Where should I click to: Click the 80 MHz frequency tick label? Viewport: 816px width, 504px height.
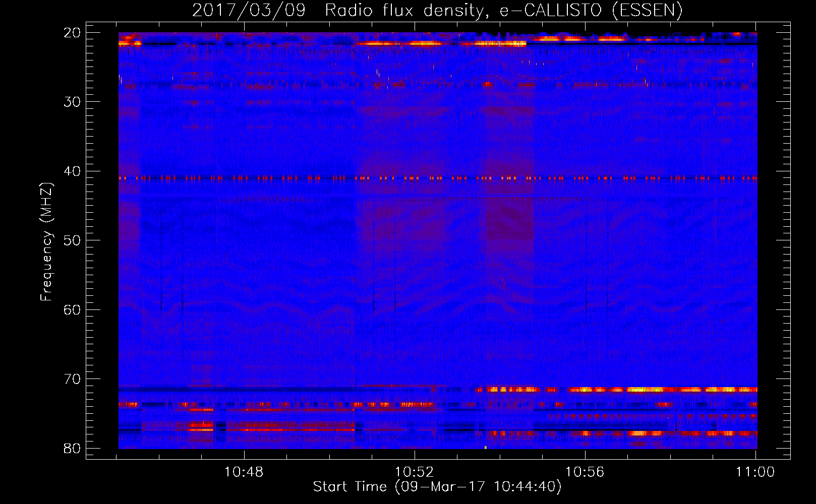tap(72, 449)
